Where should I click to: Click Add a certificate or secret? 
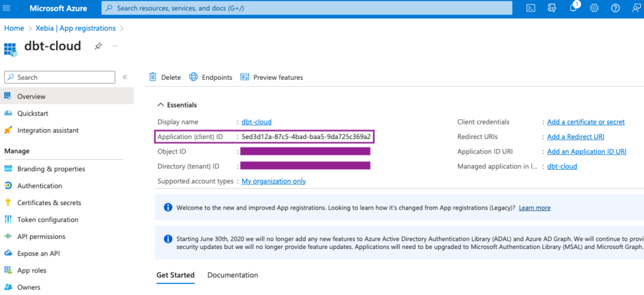pyautogui.click(x=586, y=122)
